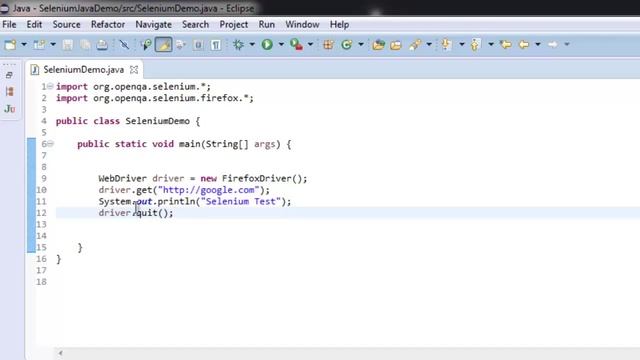
Task: Open the Navigate menu
Action: click(x=153, y=24)
